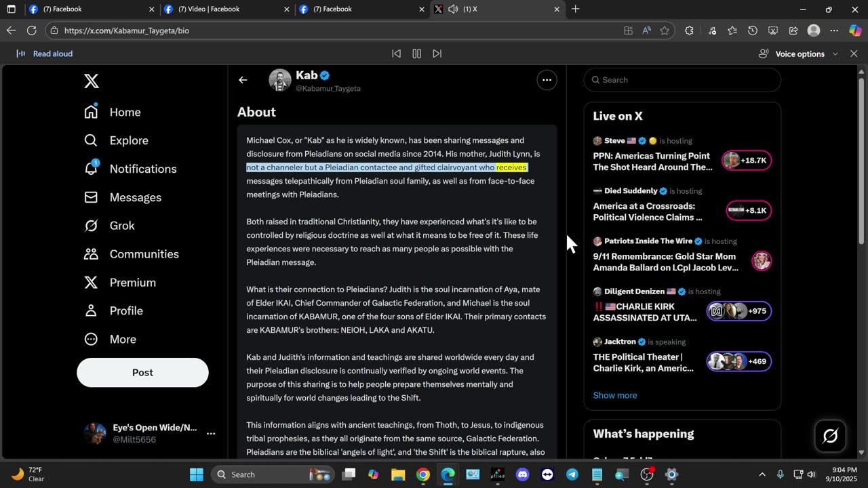Open Patriots Inside The Wire 9/11 Remembrance space
868x488 pixels.
682,256
